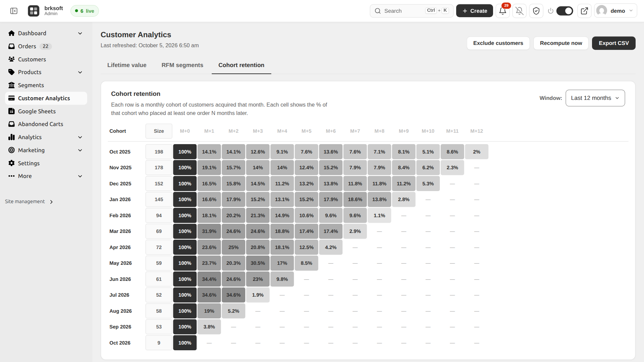Open Site management link
The width and height of the screenshot is (644, 362).
click(x=29, y=201)
